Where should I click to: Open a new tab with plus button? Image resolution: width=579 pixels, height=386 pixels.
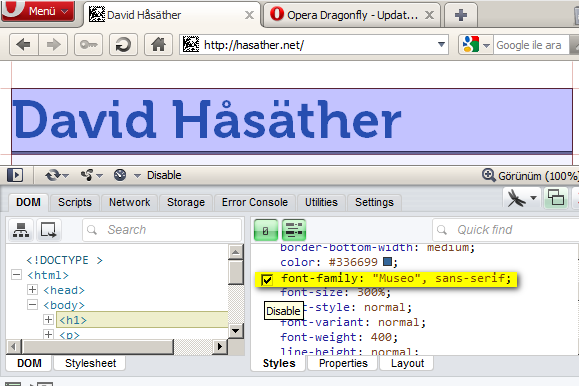pos(461,15)
